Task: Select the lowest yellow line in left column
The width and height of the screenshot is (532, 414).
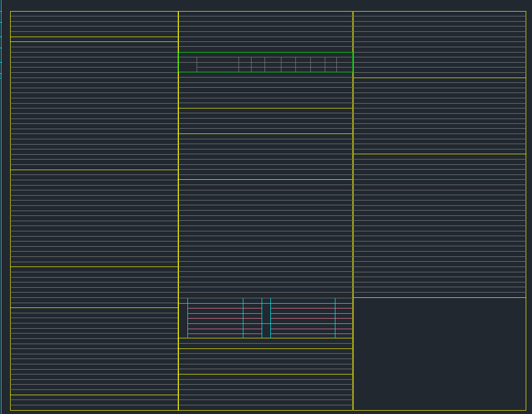Action: (x=94, y=307)
